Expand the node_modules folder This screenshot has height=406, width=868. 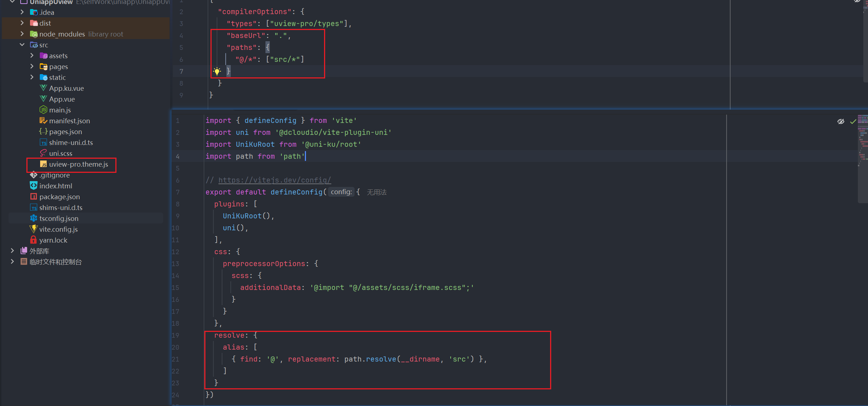click(22, 34)
